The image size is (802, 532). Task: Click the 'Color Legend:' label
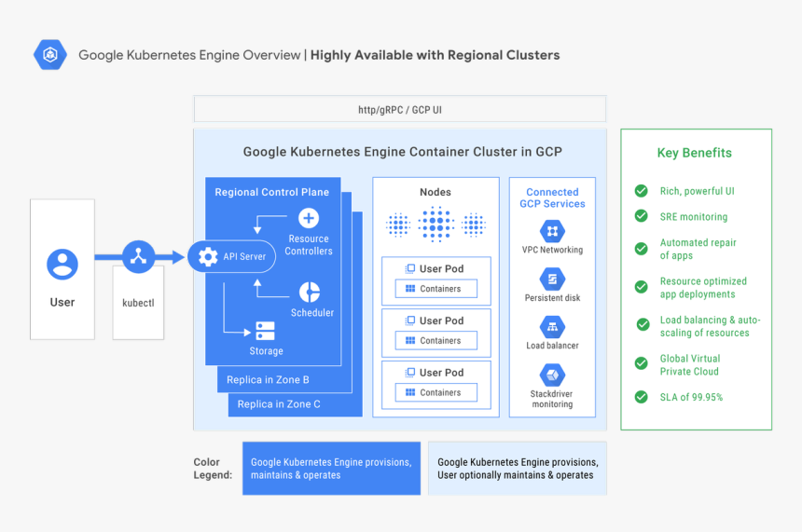[x=213, y=468]
